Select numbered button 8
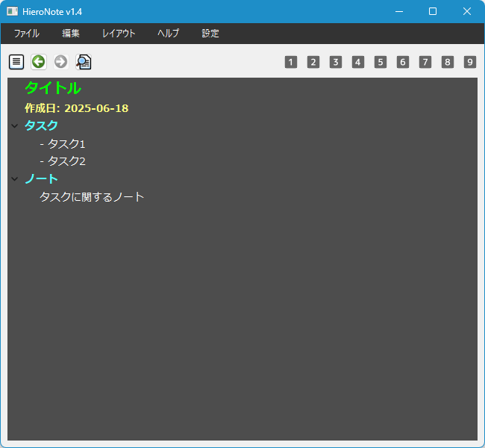This screenshot has height=448, width=485. pos(448,62)
